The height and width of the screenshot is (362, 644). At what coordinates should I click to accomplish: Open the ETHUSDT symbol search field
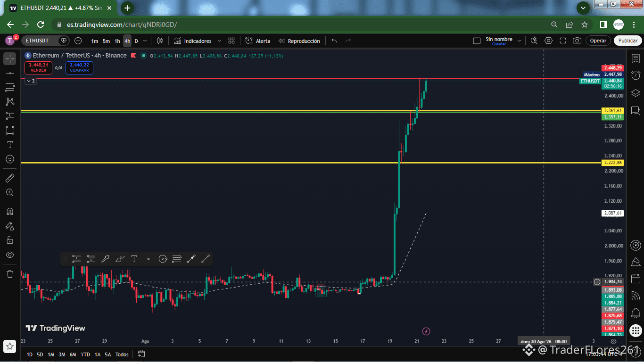(41, 41)
